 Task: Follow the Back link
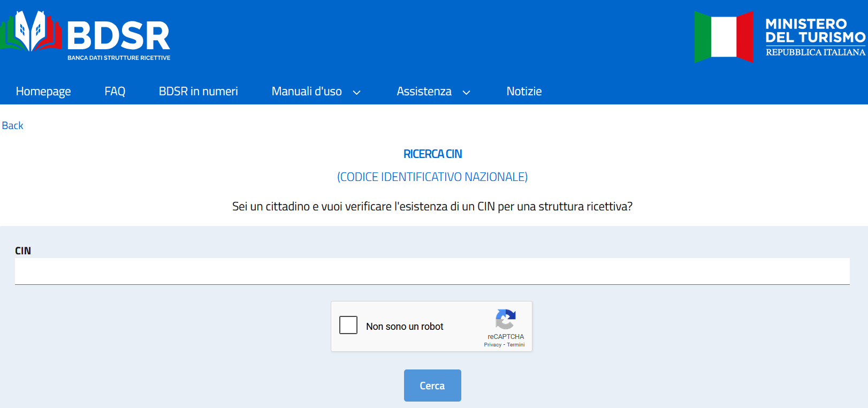pos(13,125)
